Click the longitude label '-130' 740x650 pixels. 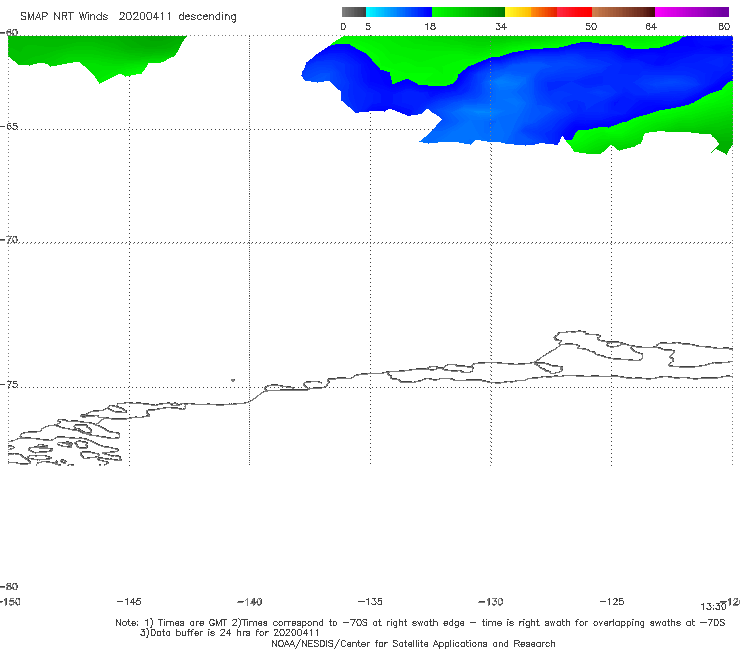point(491,601)
